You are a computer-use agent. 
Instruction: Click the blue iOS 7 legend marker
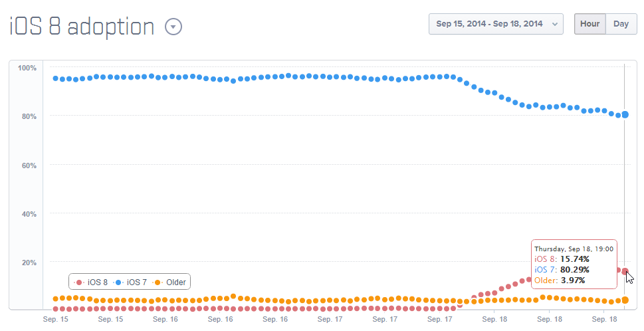pos(118,282)
